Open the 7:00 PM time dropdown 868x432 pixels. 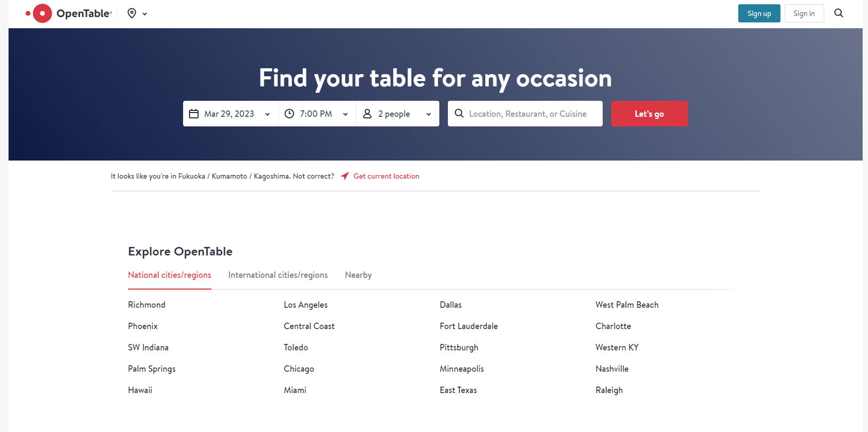coord(317,114)
